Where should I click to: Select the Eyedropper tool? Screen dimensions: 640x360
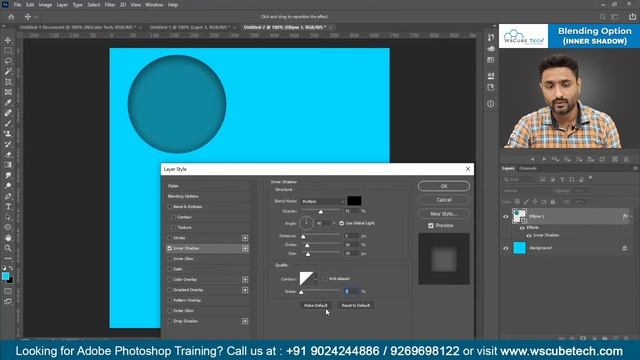pos(8,102)
